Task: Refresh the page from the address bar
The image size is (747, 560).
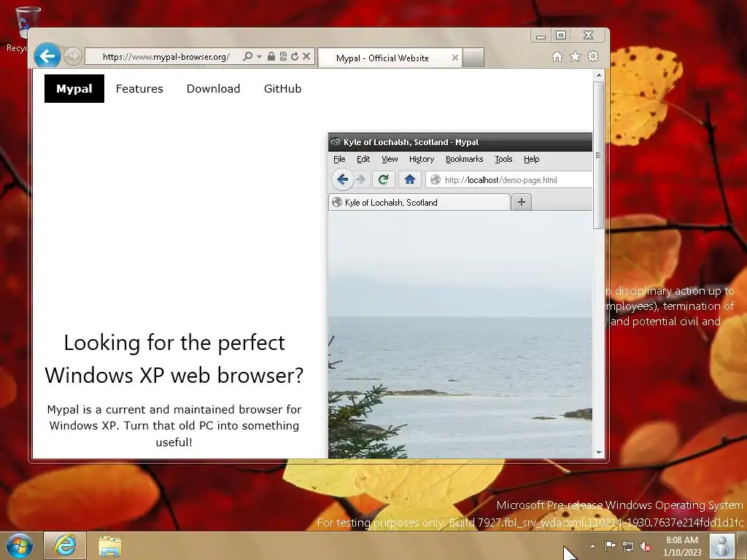Action: 295,56
